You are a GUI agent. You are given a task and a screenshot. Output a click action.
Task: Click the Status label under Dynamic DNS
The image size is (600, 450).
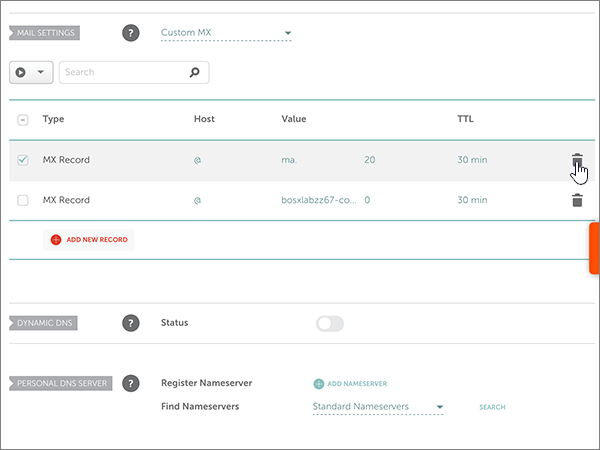coord(174,323)
